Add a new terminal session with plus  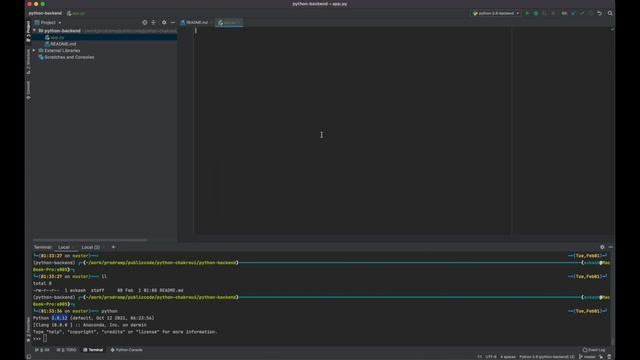(113, 247)
